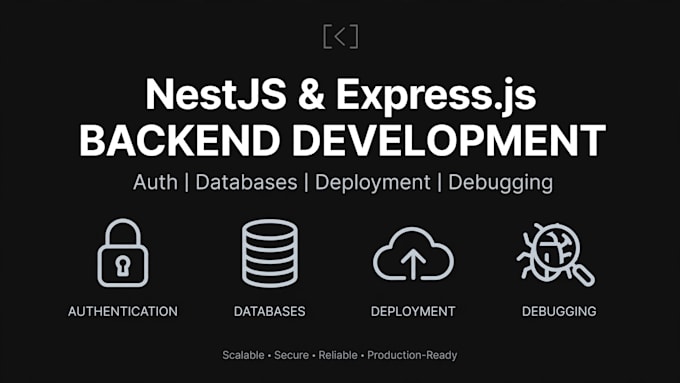
Task: Select the word Auth in subtitle
Action: point(155,182)
